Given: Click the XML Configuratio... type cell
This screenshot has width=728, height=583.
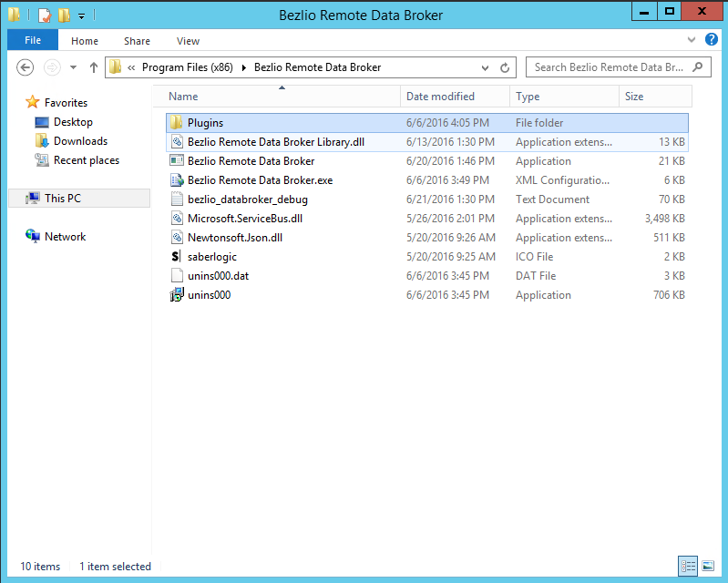Looking at the screenshot, I should coord(562,180).
